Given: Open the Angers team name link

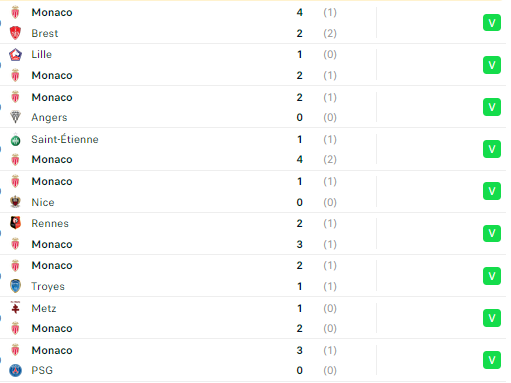Looking at the screenshot, I should point(49,118).
